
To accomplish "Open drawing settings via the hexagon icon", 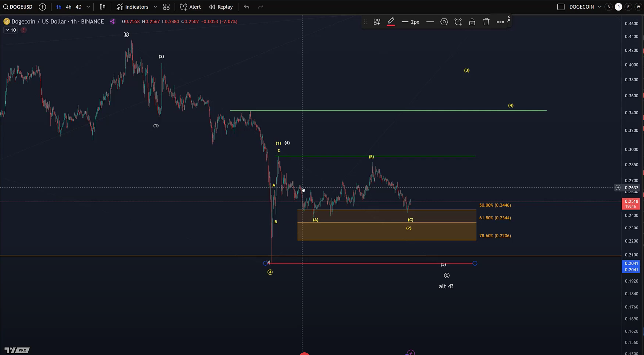I will click(x=444, y=22).
